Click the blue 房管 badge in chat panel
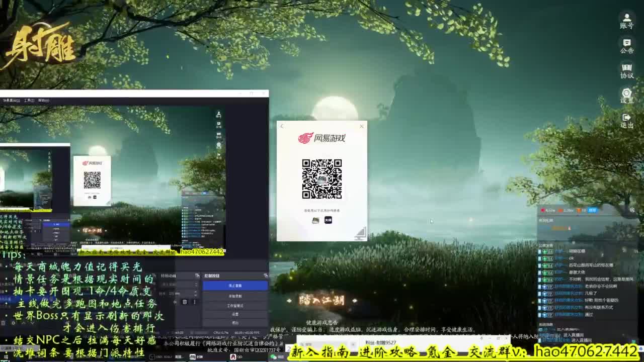The width and height of the screenshot is (644, 362). (593, 210)
